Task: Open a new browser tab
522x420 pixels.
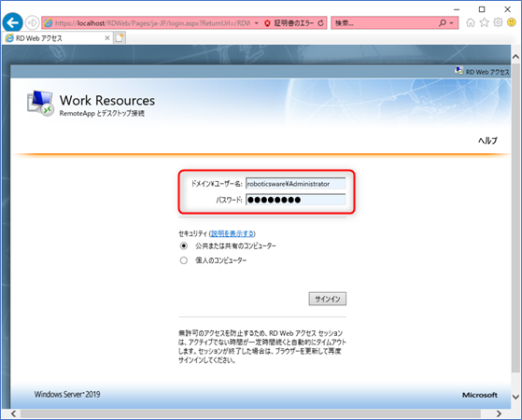Action: (120, 38)
